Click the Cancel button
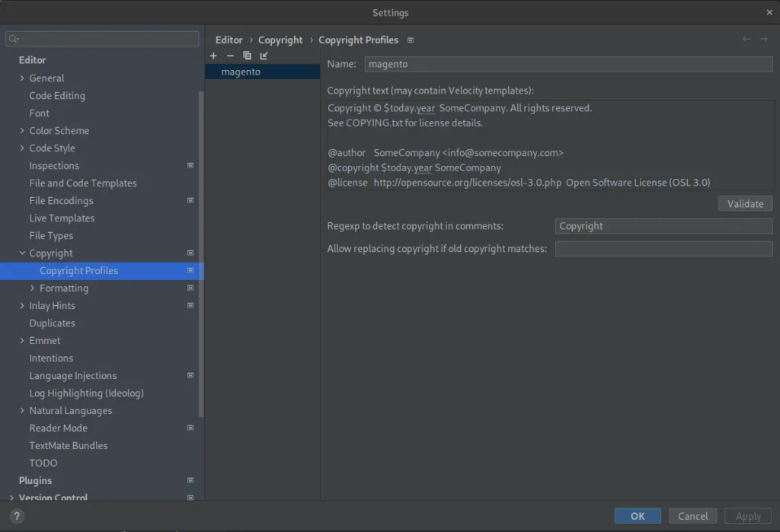The image size is (780, 532). point(692,516)
